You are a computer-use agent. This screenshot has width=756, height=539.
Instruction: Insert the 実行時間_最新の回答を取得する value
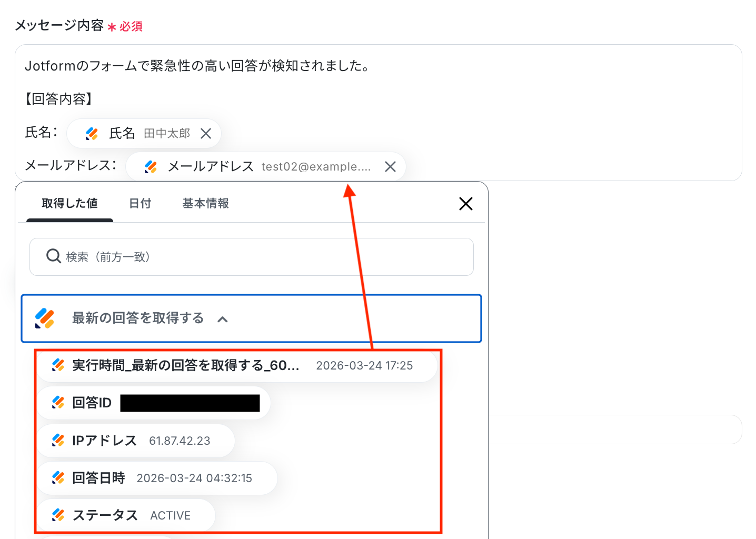[237, 365]
